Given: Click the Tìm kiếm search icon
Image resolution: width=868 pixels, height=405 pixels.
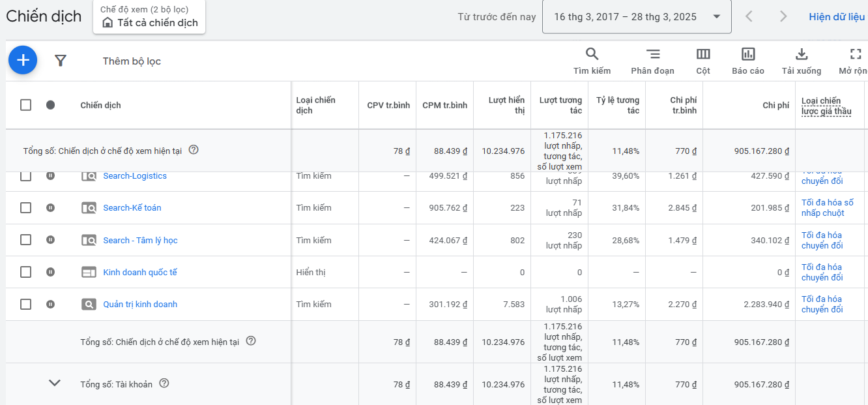Looking at the screenshot, I should pos(592,55).
